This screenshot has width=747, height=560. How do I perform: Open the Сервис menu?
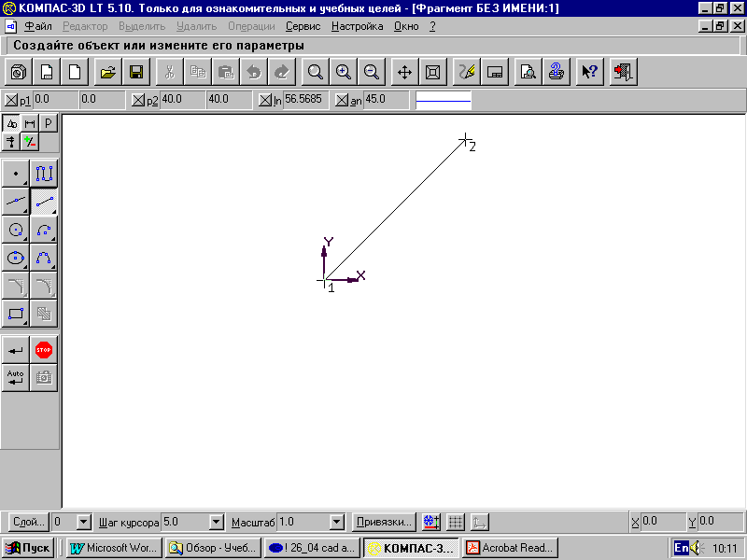point(303,26)
